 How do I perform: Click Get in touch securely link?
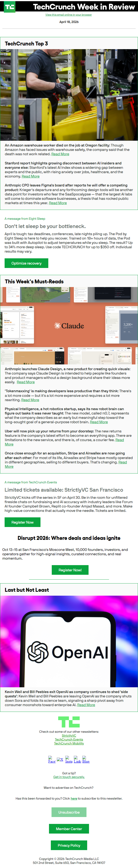pos(69,777)
